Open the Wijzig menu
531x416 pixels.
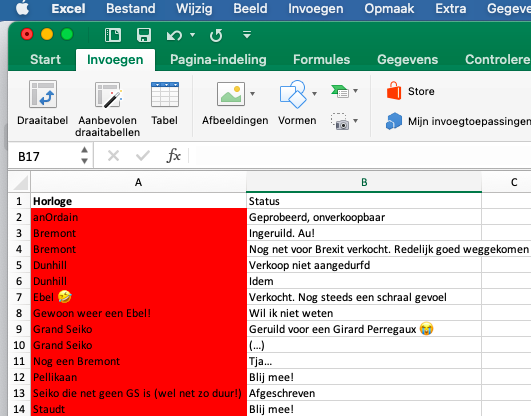pyautogui.click(x=194, y=8)
